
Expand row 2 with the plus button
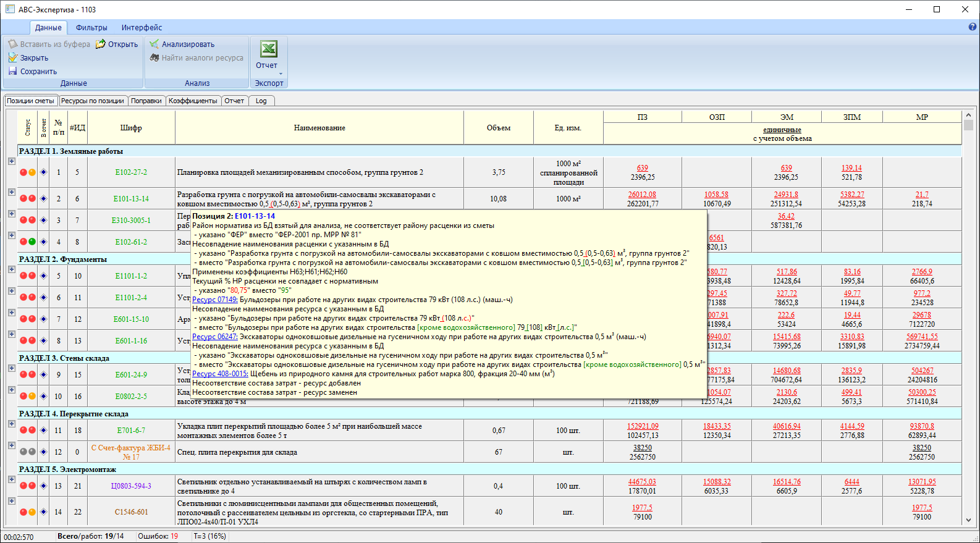point(11,192)
